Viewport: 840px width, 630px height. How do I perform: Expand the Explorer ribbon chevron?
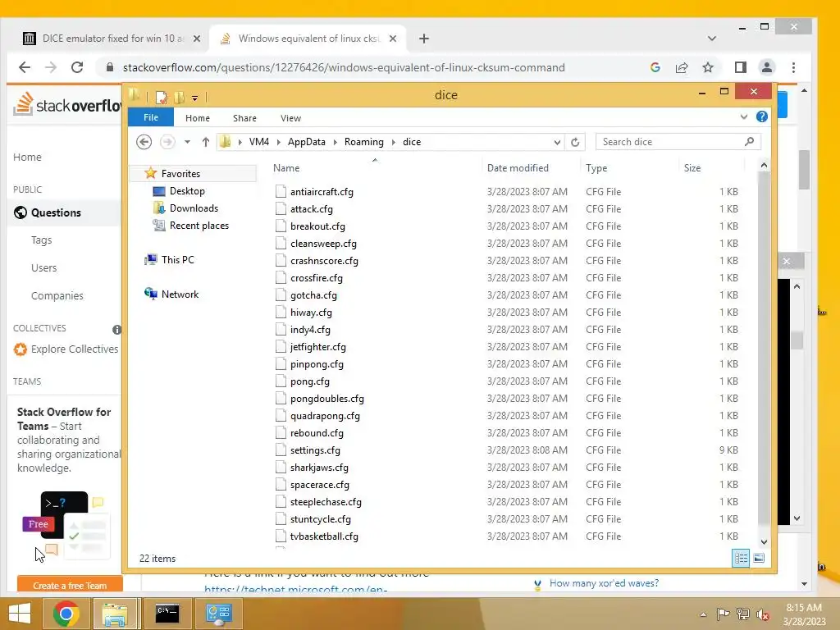pyautogui.click(x=743, y=116)
